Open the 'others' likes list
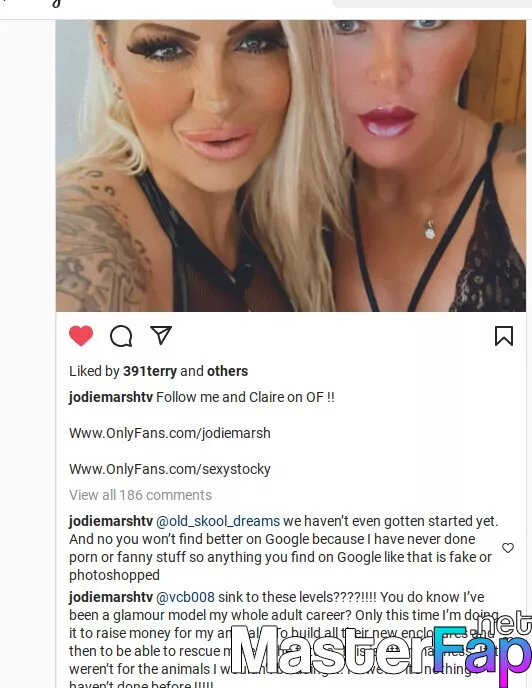The width and height of the screenshot is (532, 688). (x=227, y=371)
